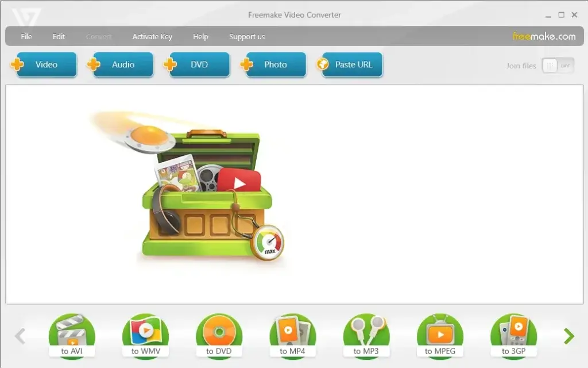Toggle the Join files switch on
This screenshot has height=368, width=588.
pos(558,66)
